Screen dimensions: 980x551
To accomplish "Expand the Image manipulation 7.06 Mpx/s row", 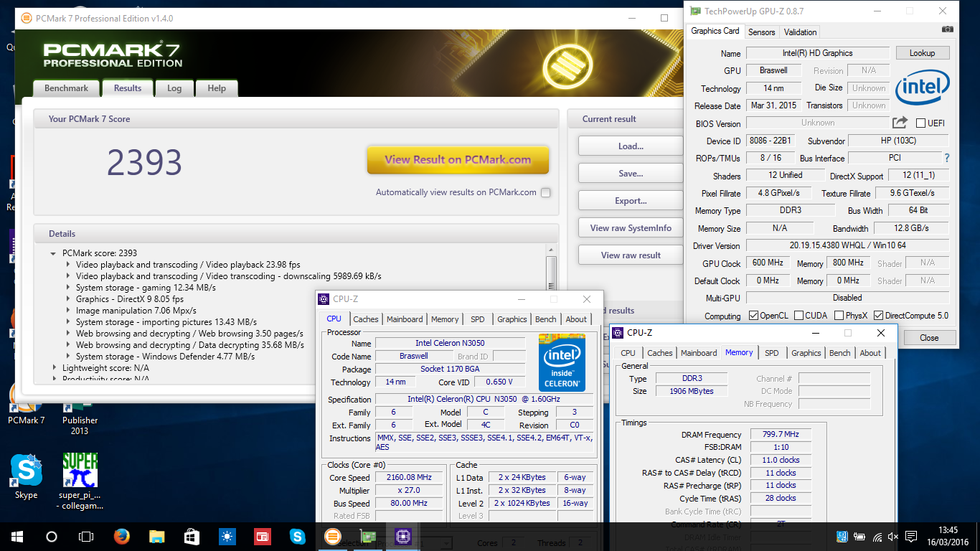I will click(x=68, y=311).
